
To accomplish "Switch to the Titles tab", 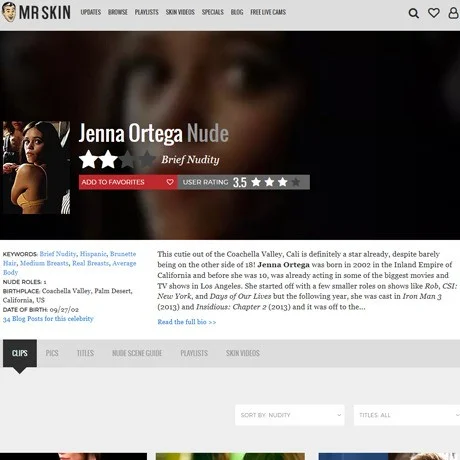I will [x=85, y=353].
